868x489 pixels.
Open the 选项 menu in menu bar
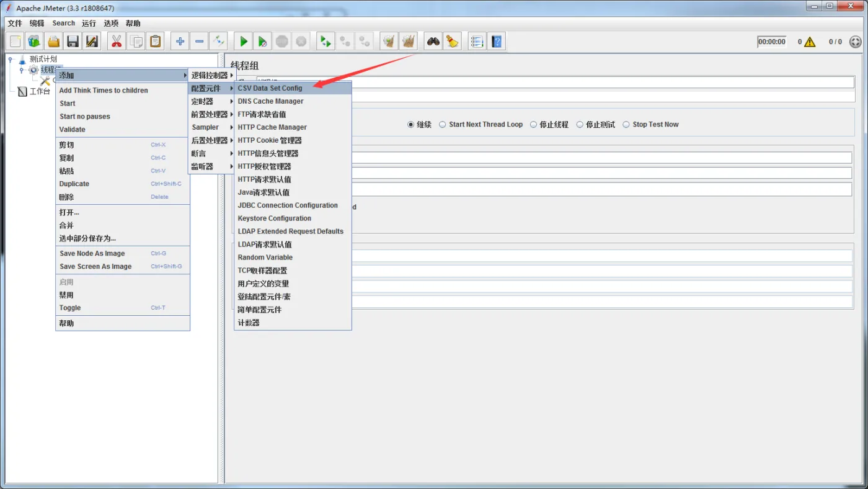click(111, 24)
